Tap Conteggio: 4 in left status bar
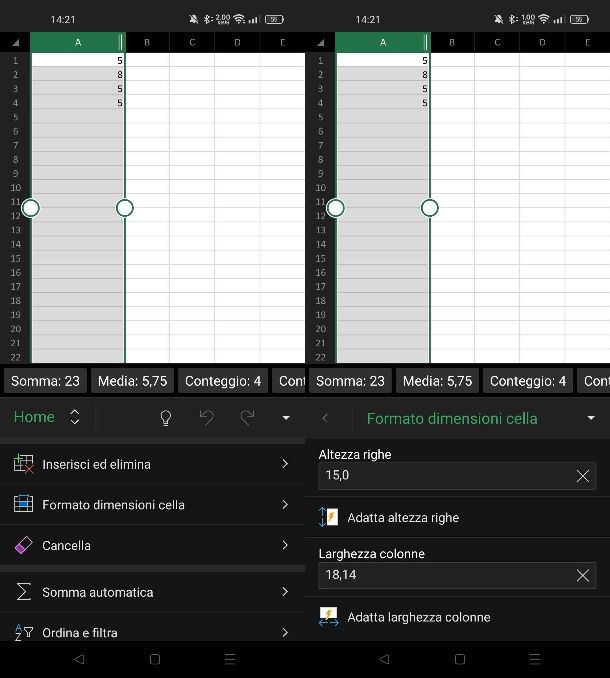This screenshot has height=678, width=610. [223, 381]
